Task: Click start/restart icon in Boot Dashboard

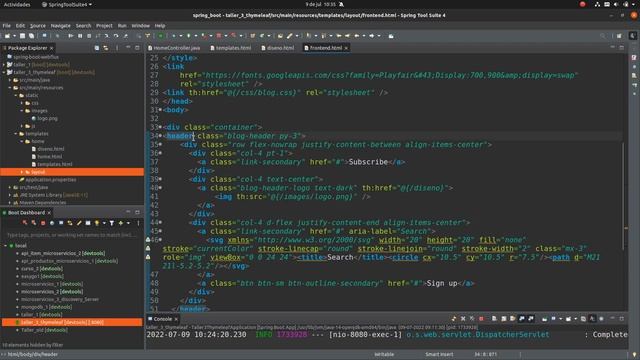Action: (25, 223)
